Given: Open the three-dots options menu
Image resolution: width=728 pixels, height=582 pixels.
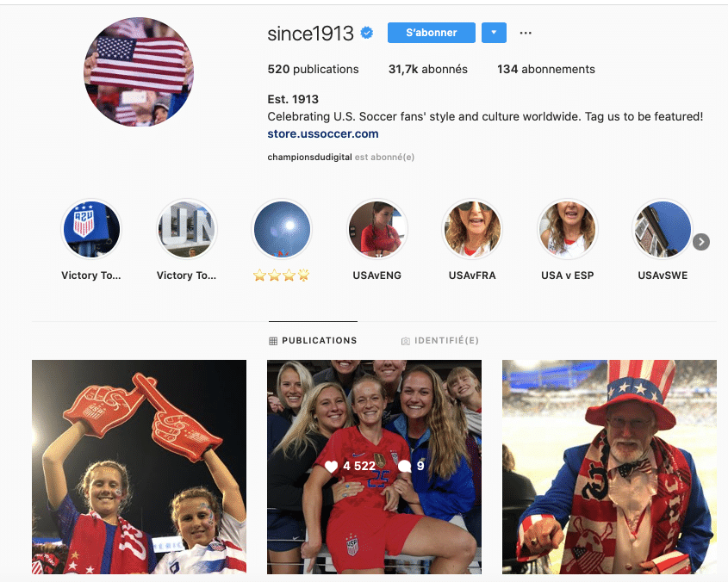Looking at the screenshot, I should point(526,33).
